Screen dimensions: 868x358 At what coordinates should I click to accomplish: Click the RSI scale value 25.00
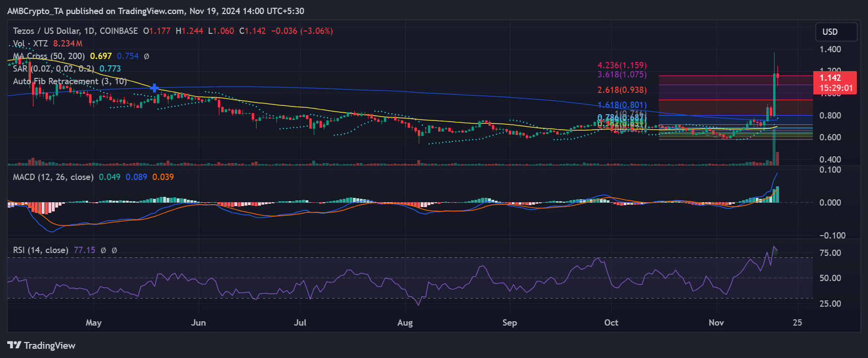point(830,304)
